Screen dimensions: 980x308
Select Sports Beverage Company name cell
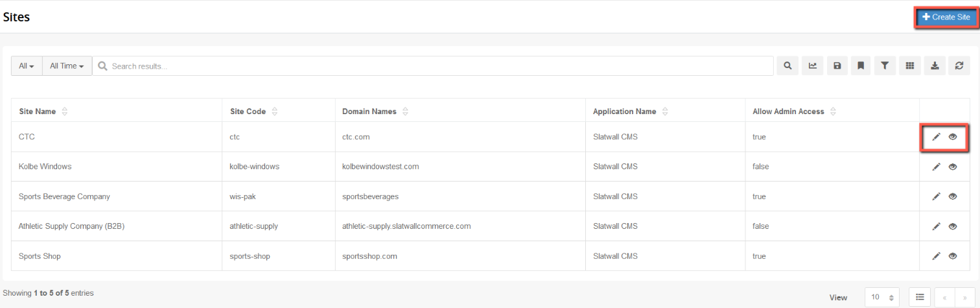pyautogui.click(x=117, y=196)
